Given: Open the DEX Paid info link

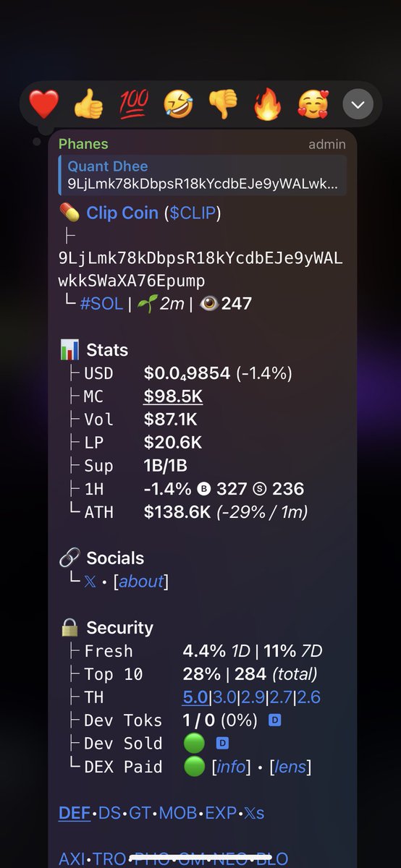Looking at the screenshot, I should tap(232, 767).
